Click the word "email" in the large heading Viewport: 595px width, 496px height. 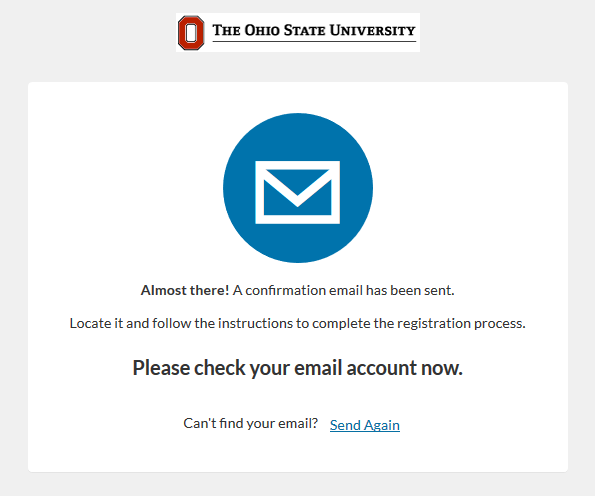pyautogui.click(x=318, y=368)
